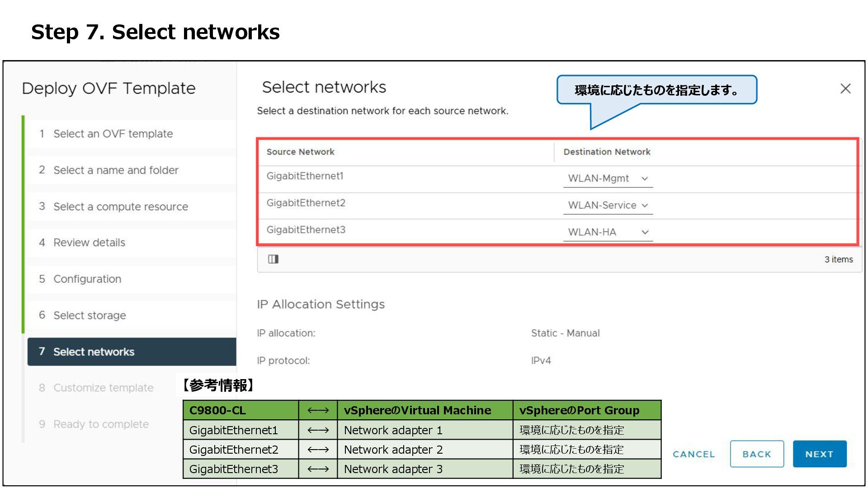This screenshot has width=868, height=488.
Task: Click the GigabitEthernet2 source network row
Action: point(306,203)
